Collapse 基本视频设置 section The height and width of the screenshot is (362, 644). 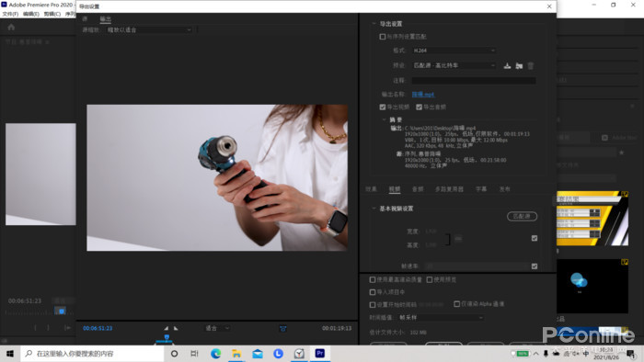click(374, 209)
